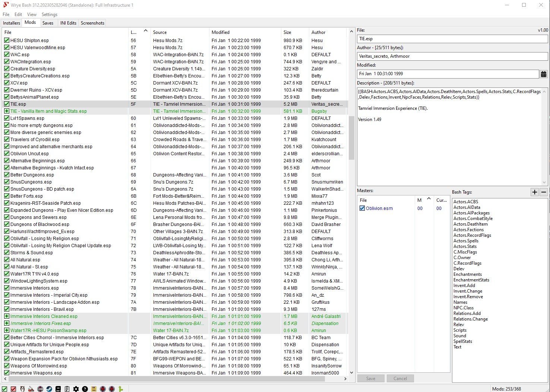Open Wrye Bash settings via the gear icon
550x392 pixels.
(76, 389)
